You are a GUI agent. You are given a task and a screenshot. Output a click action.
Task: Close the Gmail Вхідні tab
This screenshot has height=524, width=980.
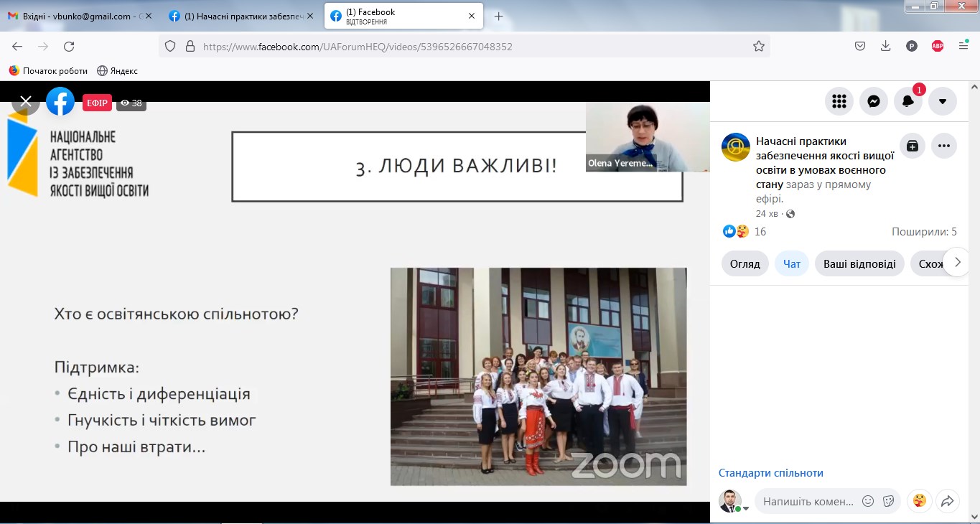149,16
